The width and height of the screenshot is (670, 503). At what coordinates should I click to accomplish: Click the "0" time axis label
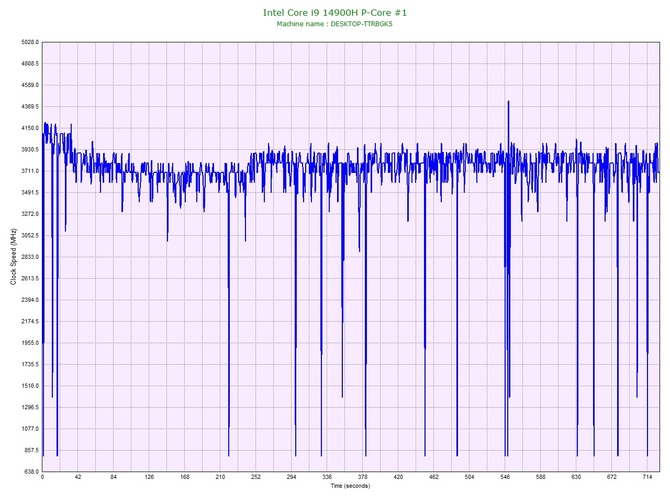point(42,477)
